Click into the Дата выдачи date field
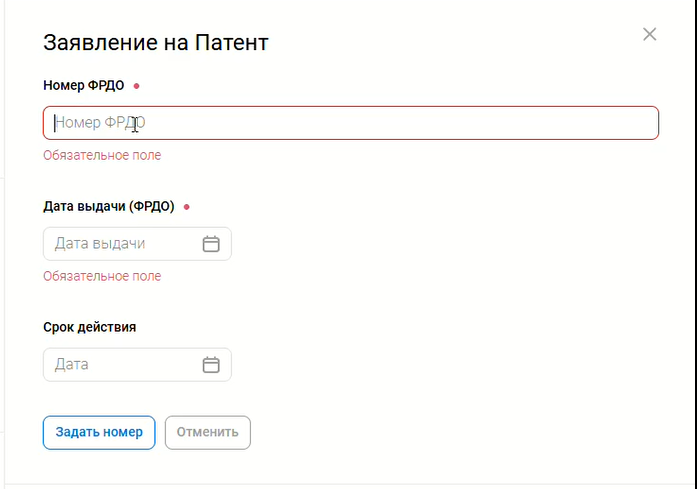This screenshot has height=489, width=697. pos(120,244)
